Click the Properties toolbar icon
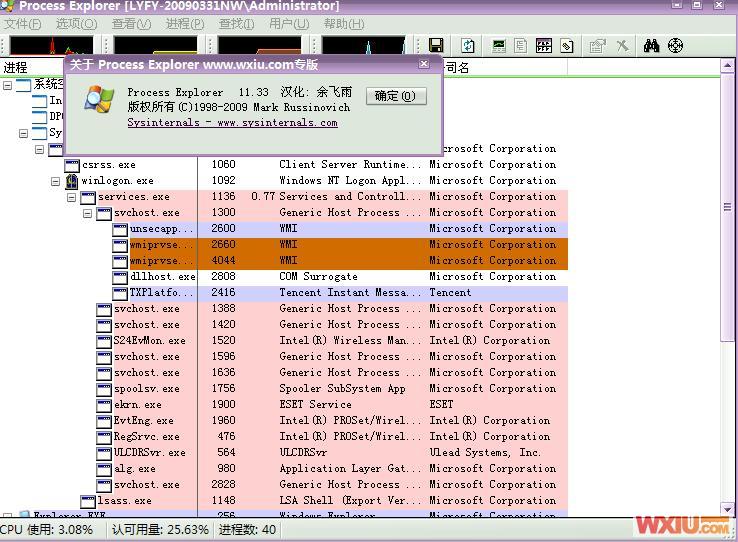738x542 pixels. (598, 46)
